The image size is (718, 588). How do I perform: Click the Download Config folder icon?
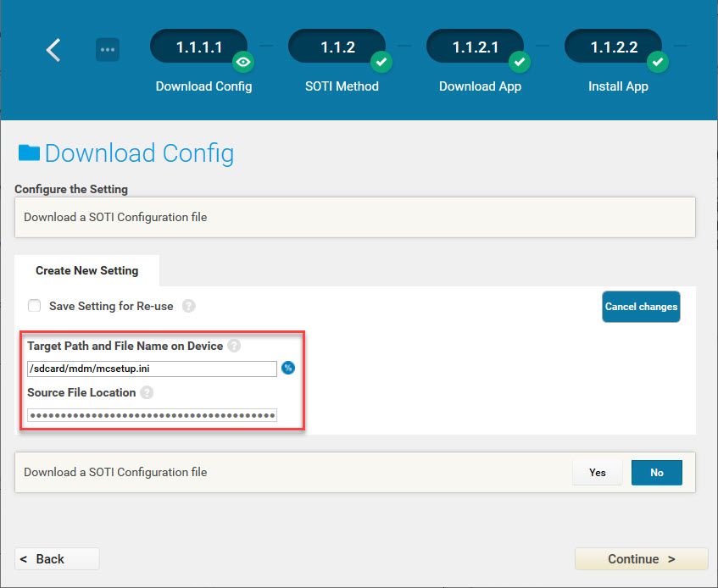click(29, 153)
